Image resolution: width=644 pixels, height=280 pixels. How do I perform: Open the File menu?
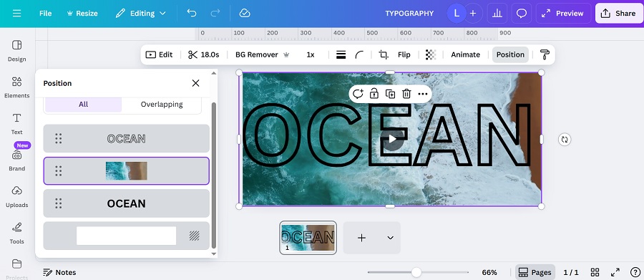pyautogui.click(x=45, y=13)
